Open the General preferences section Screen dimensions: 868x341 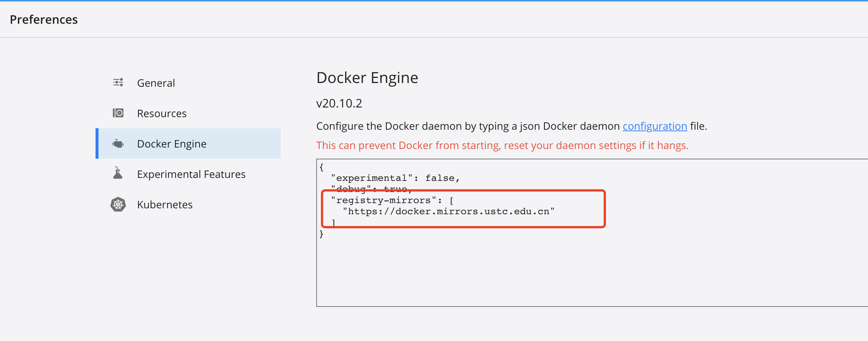pos(156,83)
